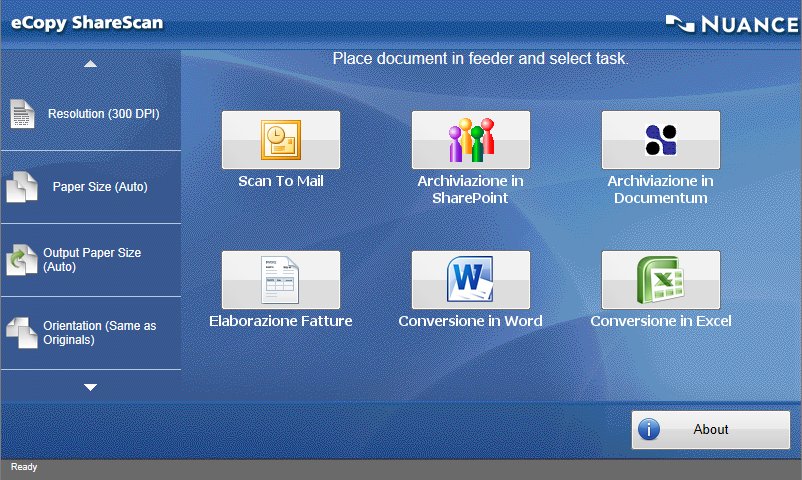
Task: Start Archiviazione in Documentum task
Action: click(661, 140)
